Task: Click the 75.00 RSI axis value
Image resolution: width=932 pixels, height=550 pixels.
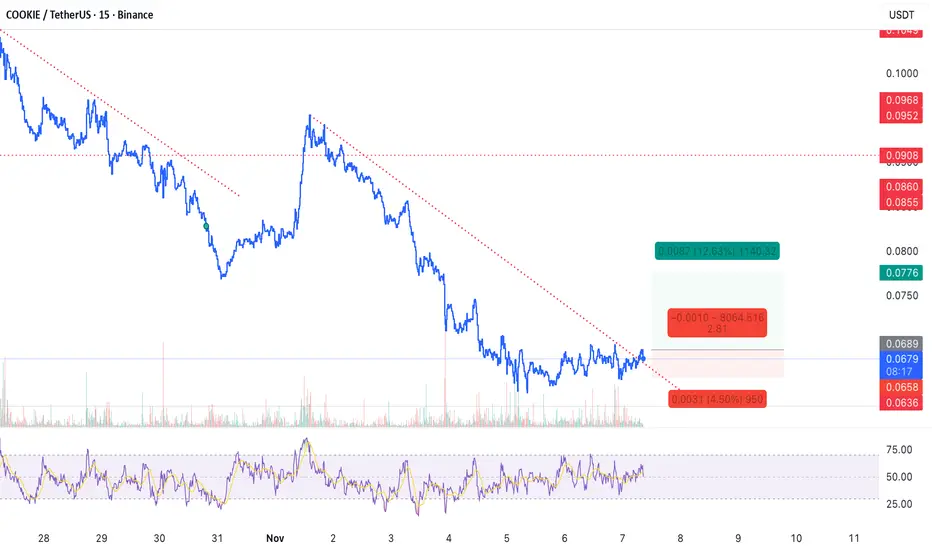Action: click(899, 450)
